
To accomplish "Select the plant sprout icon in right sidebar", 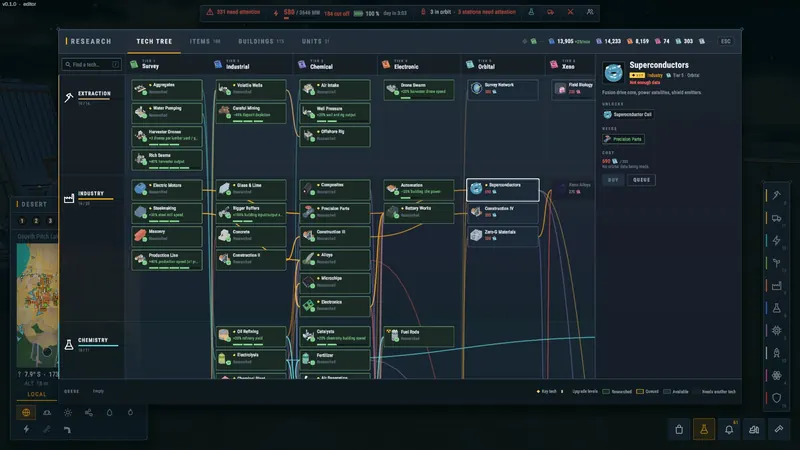I will [777, 263].
